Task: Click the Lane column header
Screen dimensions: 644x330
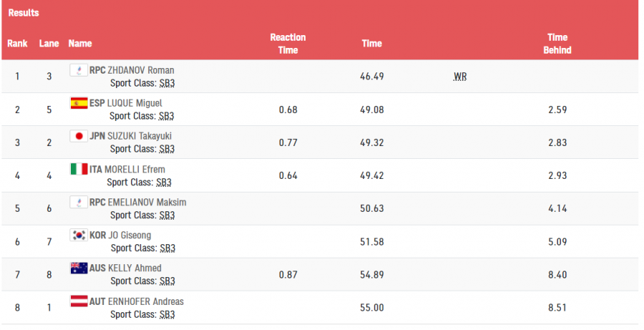Action: point(49,44)
